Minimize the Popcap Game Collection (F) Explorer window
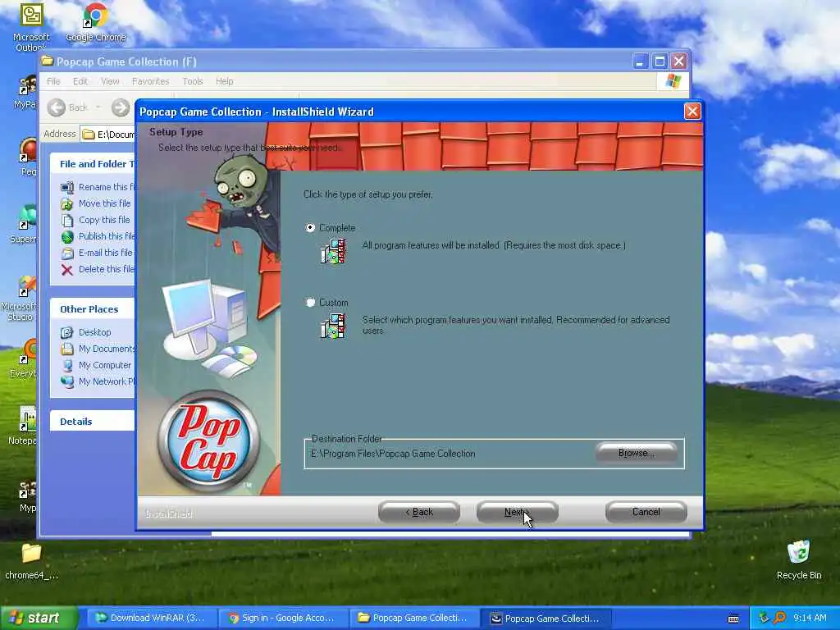Viewport: 840px width, 630px height. pos(639,62)
